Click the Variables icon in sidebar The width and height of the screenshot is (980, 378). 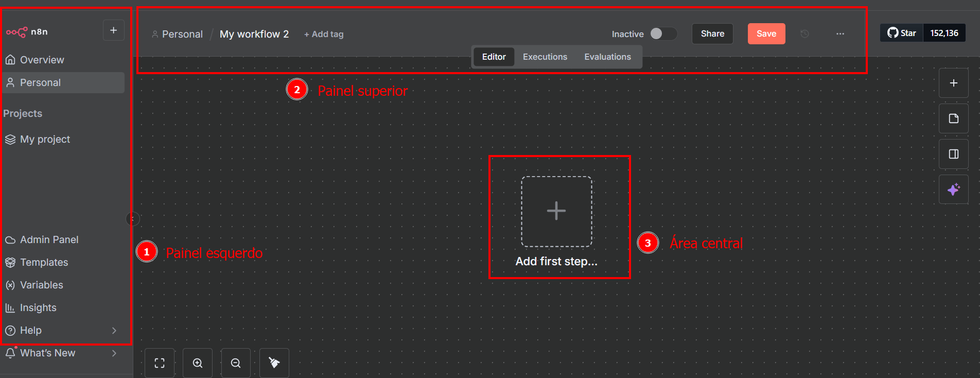click(x=10, y=285)
